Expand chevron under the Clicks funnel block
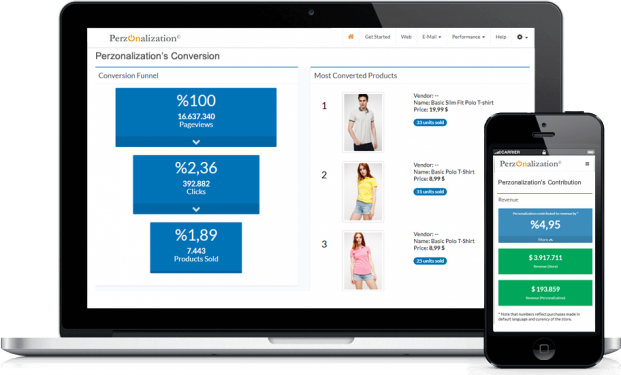This screenshot has width=621, height=375. pyautogui.click(x=196, y=209)
